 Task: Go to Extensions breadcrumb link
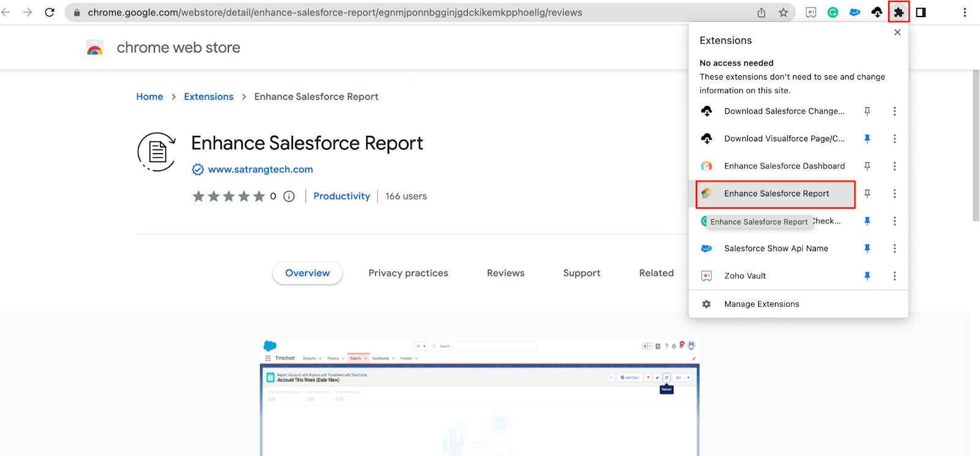coord(208,97)
